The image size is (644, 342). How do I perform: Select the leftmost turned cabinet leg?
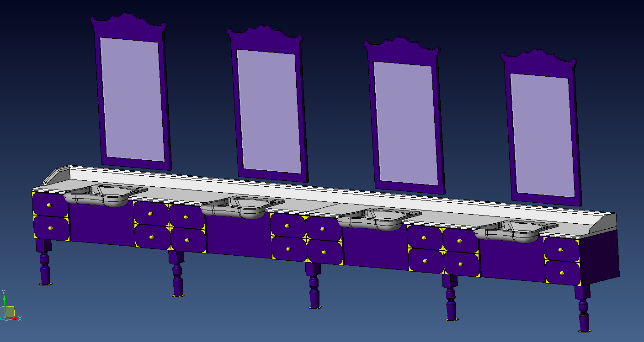(44, 262)
